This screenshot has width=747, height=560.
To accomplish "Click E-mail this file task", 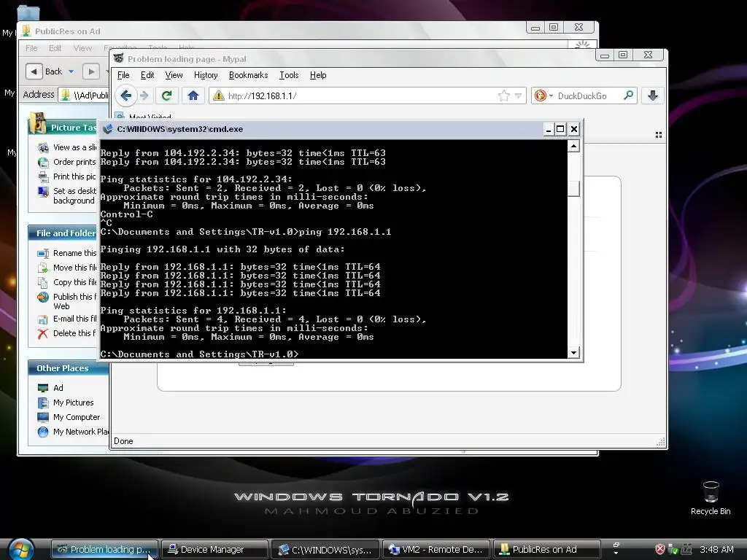I will 67,319.
